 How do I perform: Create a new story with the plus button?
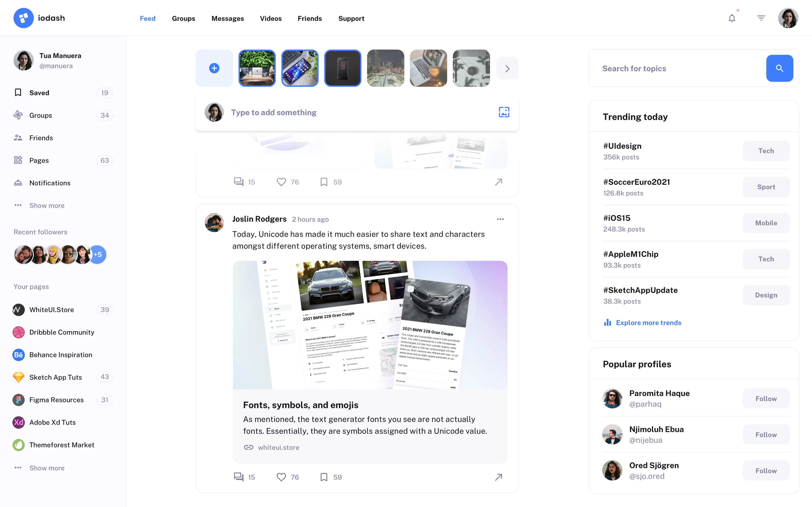click(x=214, y=68)
